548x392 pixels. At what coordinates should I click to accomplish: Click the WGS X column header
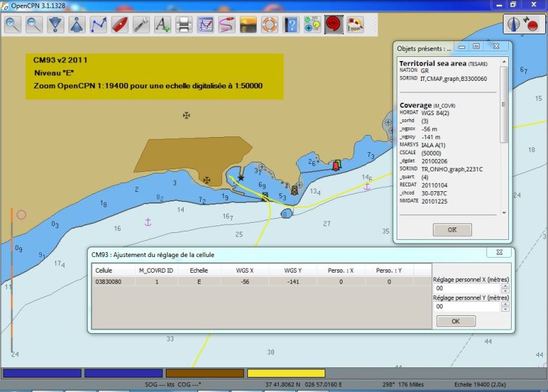point(245,270)
